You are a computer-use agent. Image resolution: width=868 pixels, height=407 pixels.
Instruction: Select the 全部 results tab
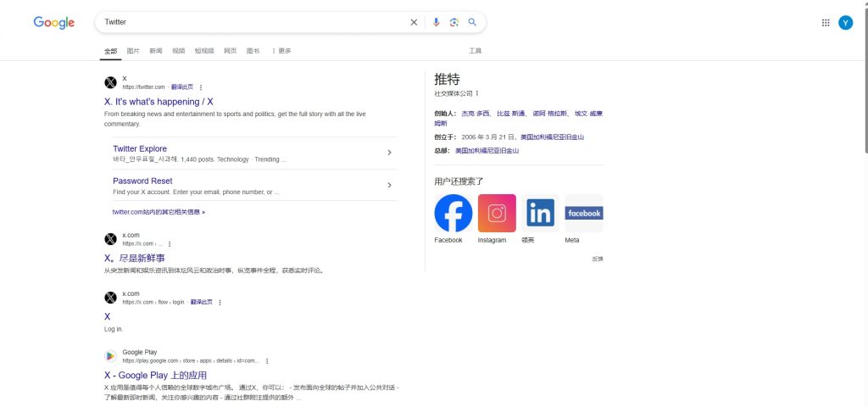tap(111, 51)
